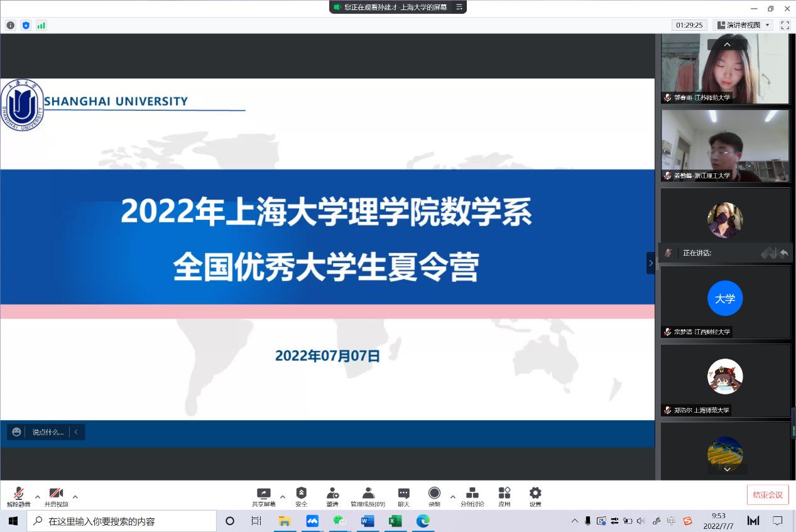This screenshot has width=796, height=532.
Task: Click the 共享屏幕 share screen icon
Action: coord(264,494)
